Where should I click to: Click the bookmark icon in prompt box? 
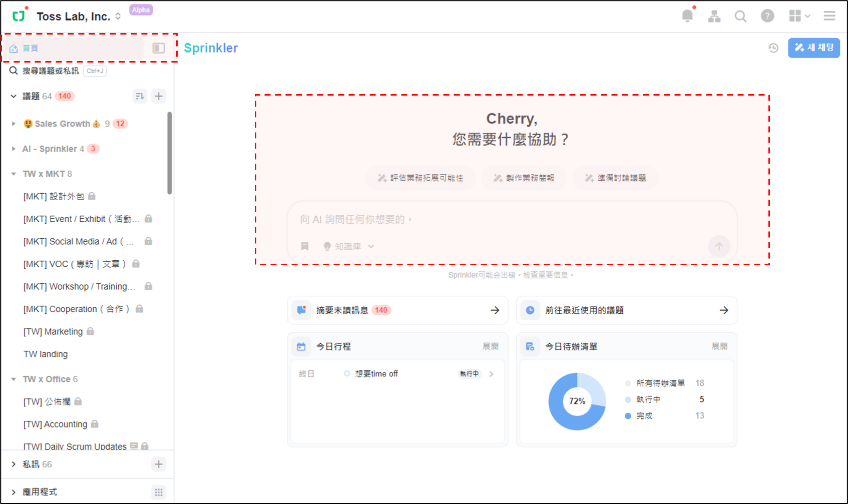305,246
